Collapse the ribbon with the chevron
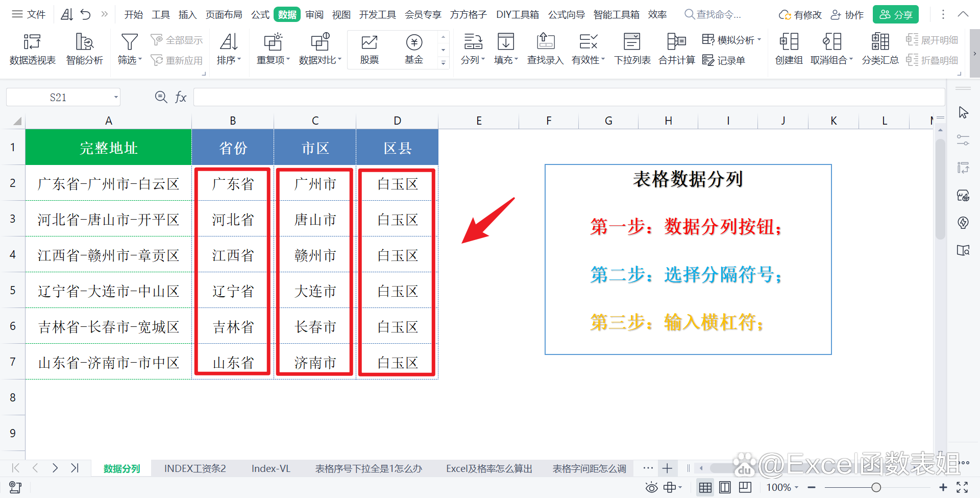The width and height of the screenshot is (980, 498). [x=963, y=14]
